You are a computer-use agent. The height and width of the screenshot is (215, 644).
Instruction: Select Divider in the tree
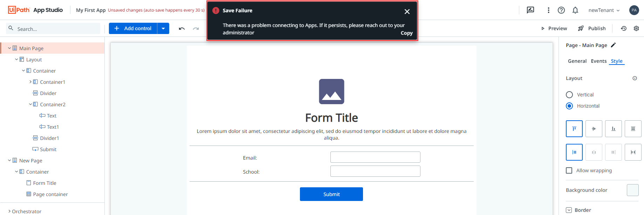click(x=48, y=93)
